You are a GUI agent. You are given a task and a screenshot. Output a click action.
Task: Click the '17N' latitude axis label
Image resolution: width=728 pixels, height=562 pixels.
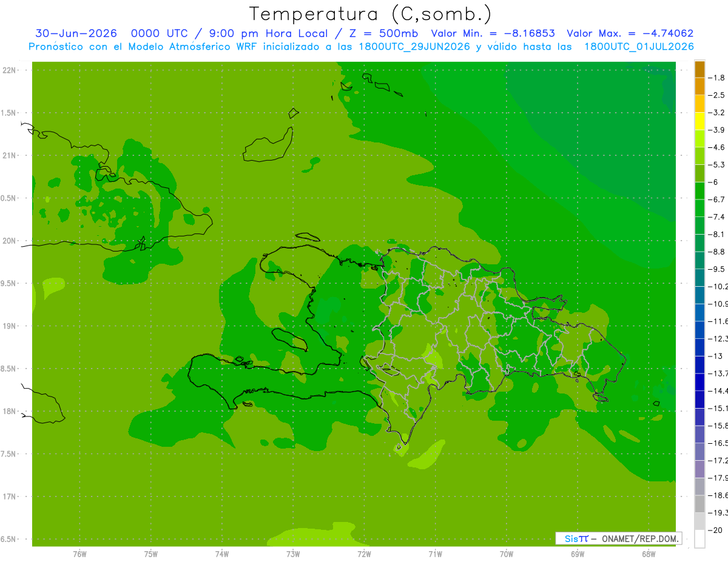pyautogui.click(x=10, y=497)
